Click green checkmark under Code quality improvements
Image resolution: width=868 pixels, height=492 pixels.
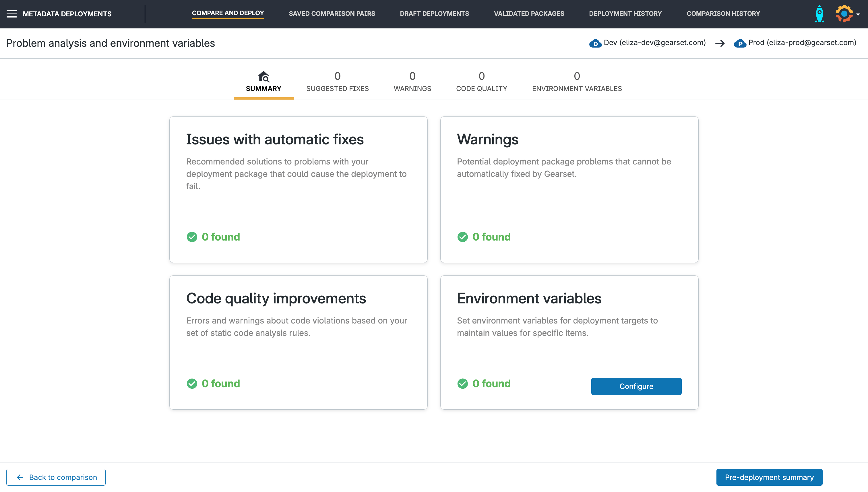pyautogui.click(x=192, y=383)
